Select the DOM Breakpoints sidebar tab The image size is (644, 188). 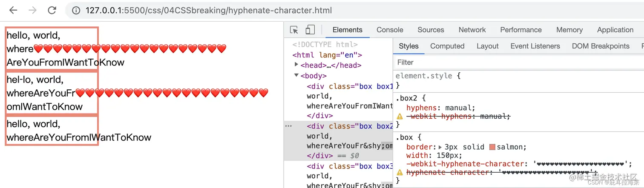(x=601, y=46)
